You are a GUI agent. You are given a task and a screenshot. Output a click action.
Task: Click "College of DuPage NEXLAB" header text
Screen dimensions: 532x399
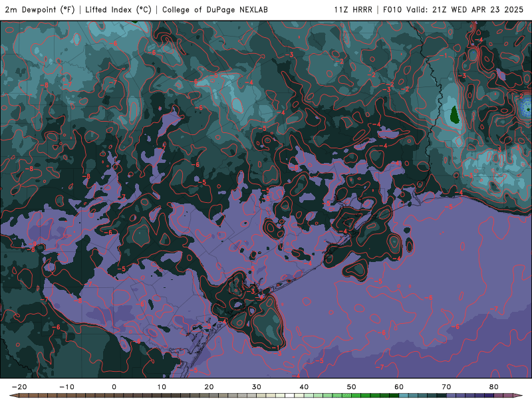(215, 9)
